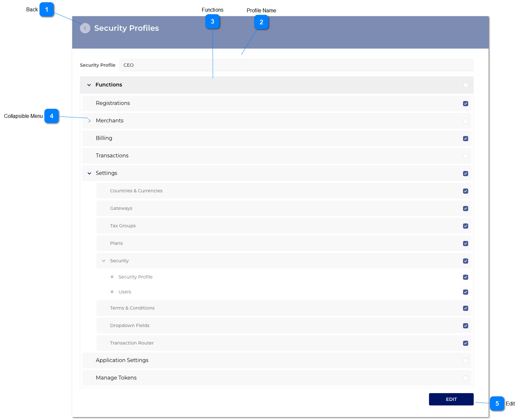Uncheck the Billing permission
This screenshot has width=520, height=420.
466,138
